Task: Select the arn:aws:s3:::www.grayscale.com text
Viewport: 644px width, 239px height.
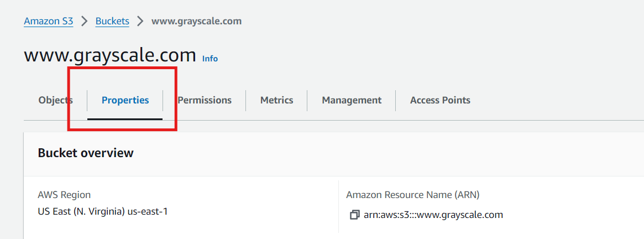Action: click(433, 215)
